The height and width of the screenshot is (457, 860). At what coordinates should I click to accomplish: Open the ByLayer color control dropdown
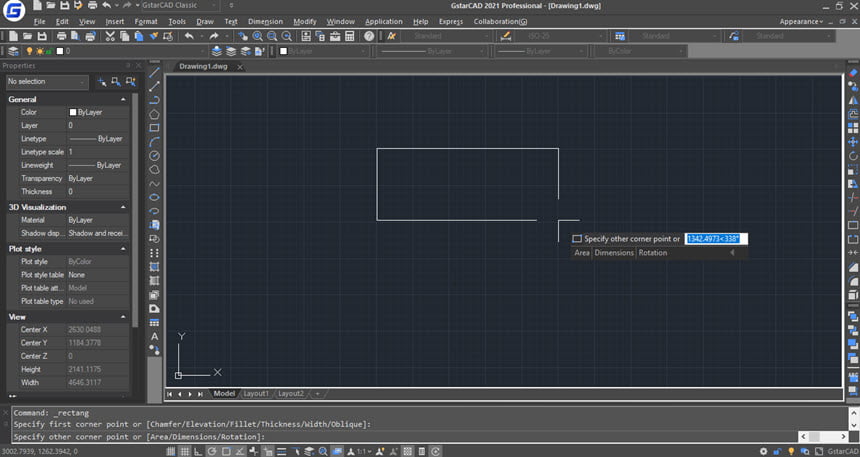[x=323, y=51]
